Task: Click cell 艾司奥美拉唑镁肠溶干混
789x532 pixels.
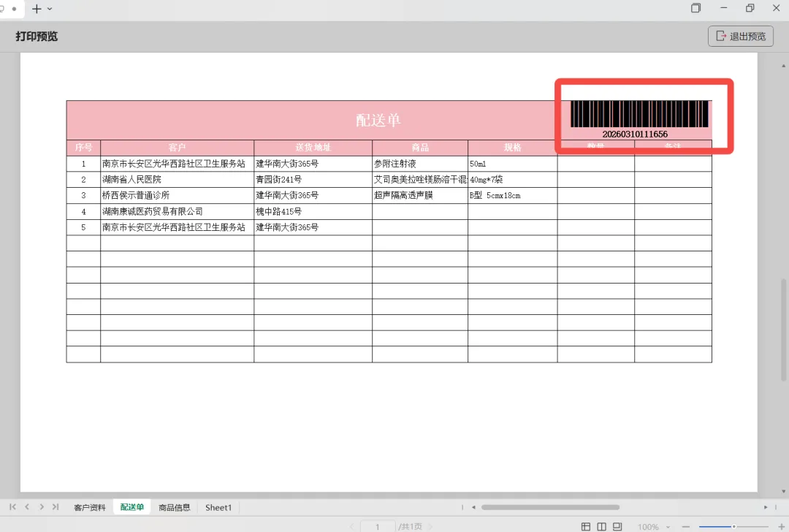Action: 420,180
